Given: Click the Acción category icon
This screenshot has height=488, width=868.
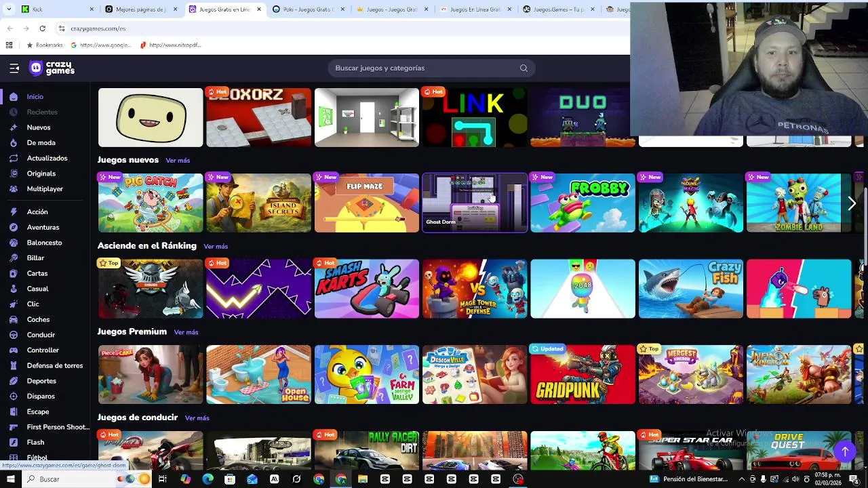Looking at the screenshot, I should coord(14,212).
